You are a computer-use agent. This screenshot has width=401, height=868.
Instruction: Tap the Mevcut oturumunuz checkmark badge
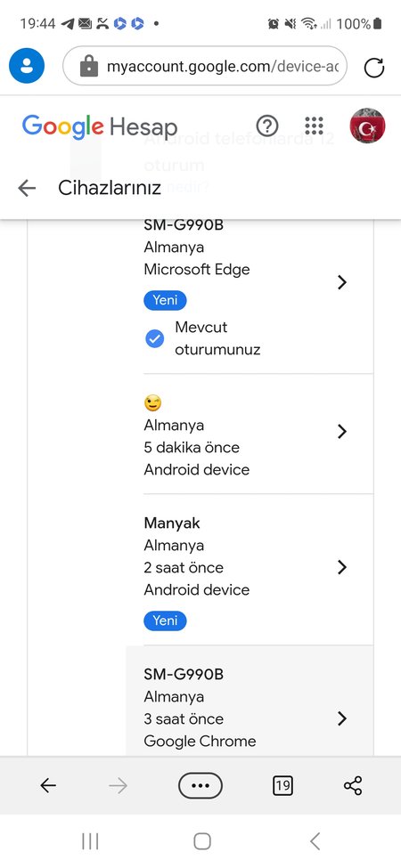[154, 338]
